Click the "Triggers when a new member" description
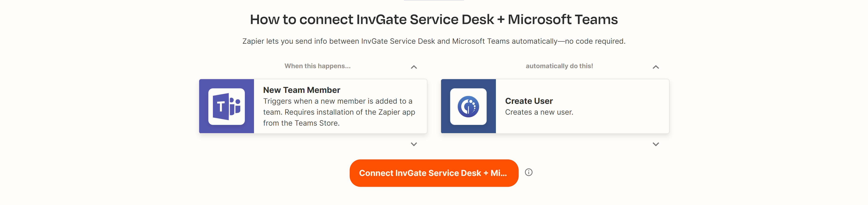 click(x=339, y=112)
